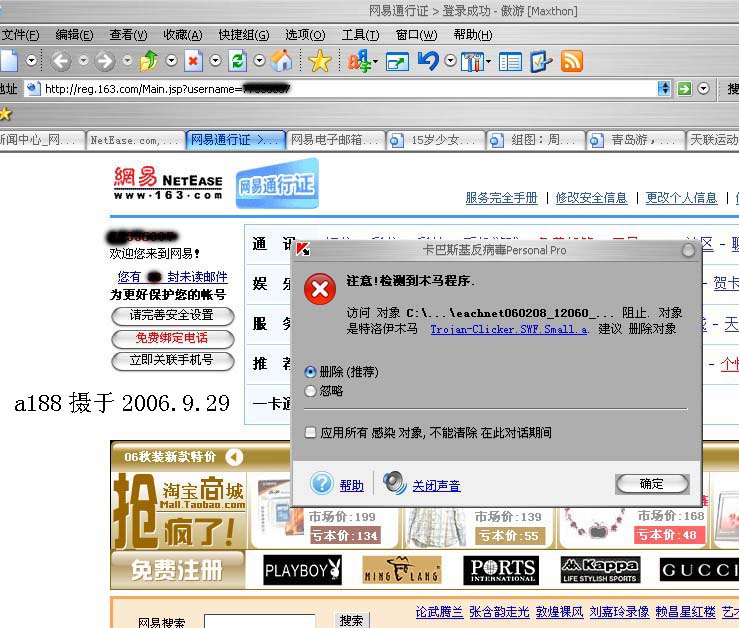
Task: Click the notepad collector icon
Action: (x=541, y=62)
